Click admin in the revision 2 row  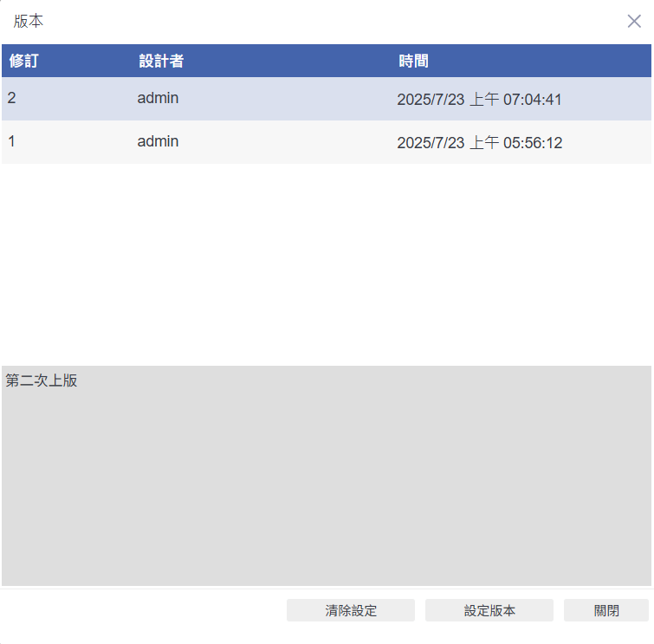pos(158,99)
